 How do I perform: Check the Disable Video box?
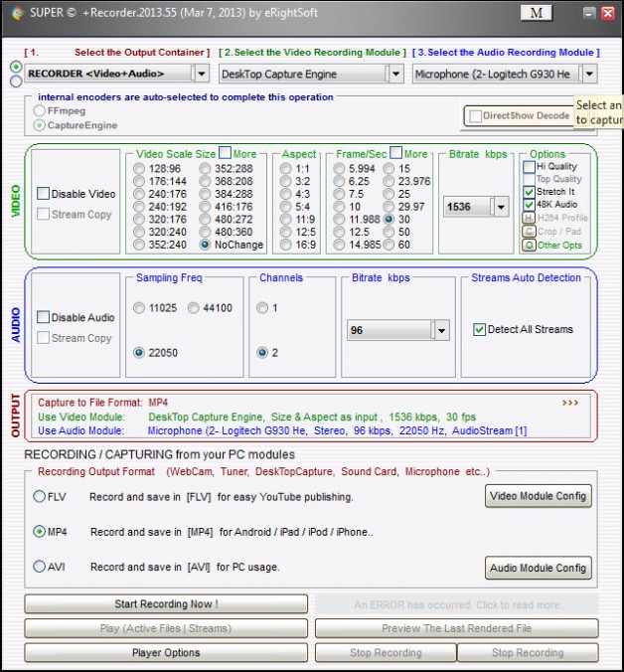click(44, 194)
